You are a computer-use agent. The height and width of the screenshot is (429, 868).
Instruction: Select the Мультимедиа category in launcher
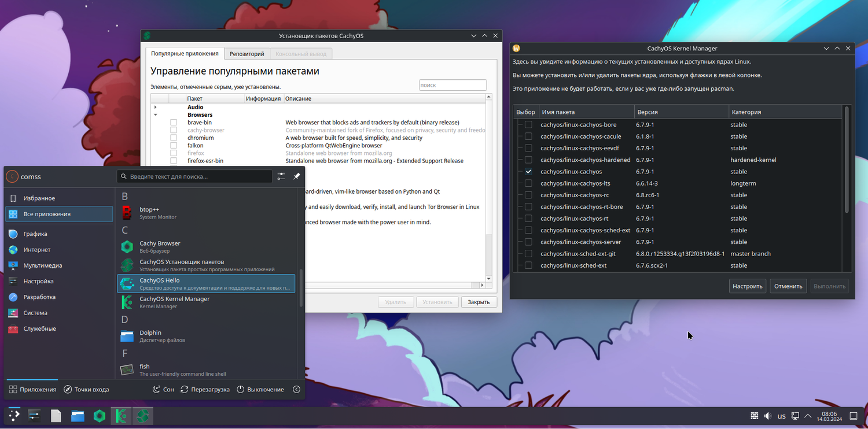(x=59, y=265)
